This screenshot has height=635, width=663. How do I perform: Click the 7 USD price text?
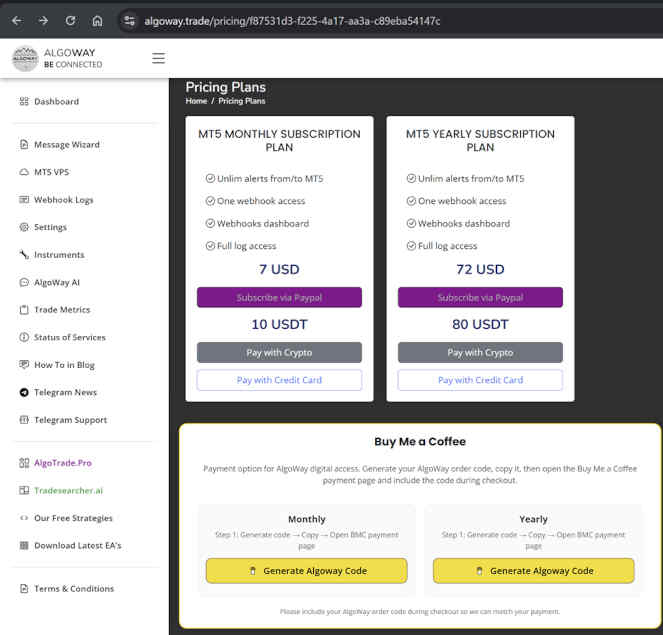point(279,270)
